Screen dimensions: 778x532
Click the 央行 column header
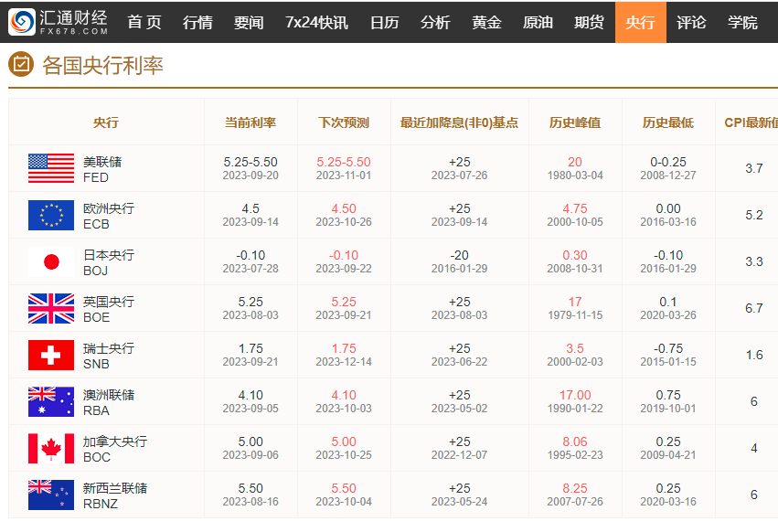pos(106,122)
